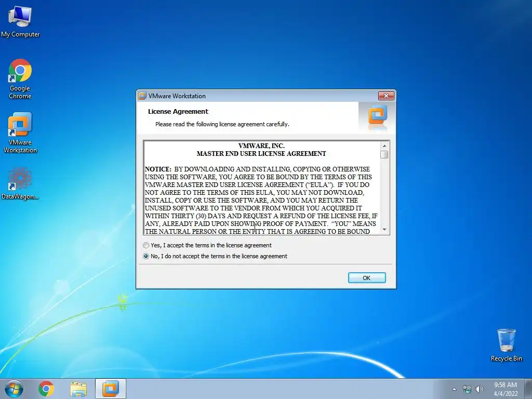Image resolution: width=532 pixels, height=399 pixels.
Task: Open the DataWagon desktop shortcut
Action: tap(20, 183)
